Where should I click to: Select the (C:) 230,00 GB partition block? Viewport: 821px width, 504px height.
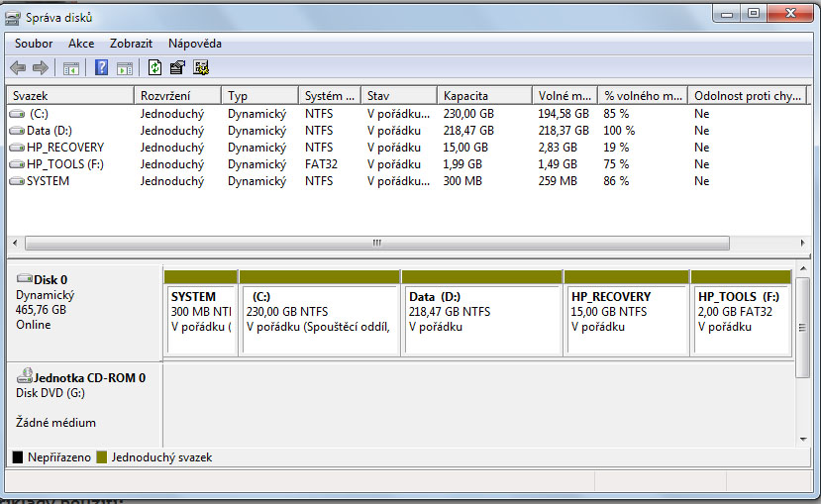pos(320,313)
